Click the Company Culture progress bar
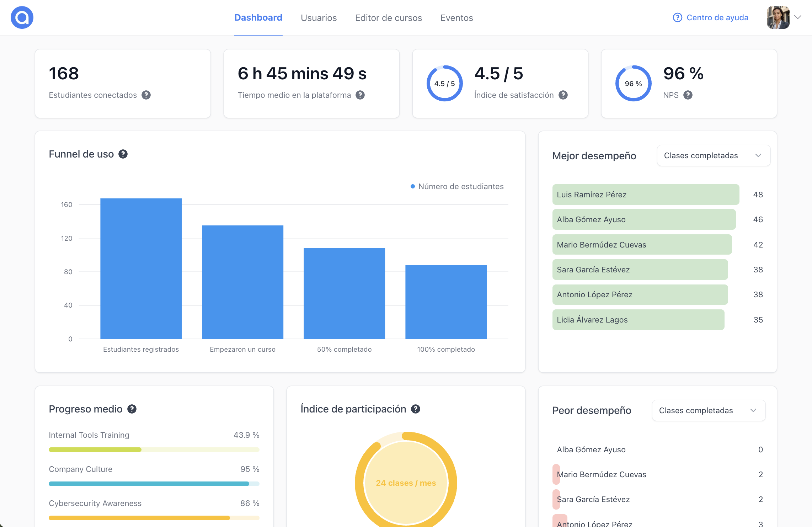 click(x=154, y=484)
